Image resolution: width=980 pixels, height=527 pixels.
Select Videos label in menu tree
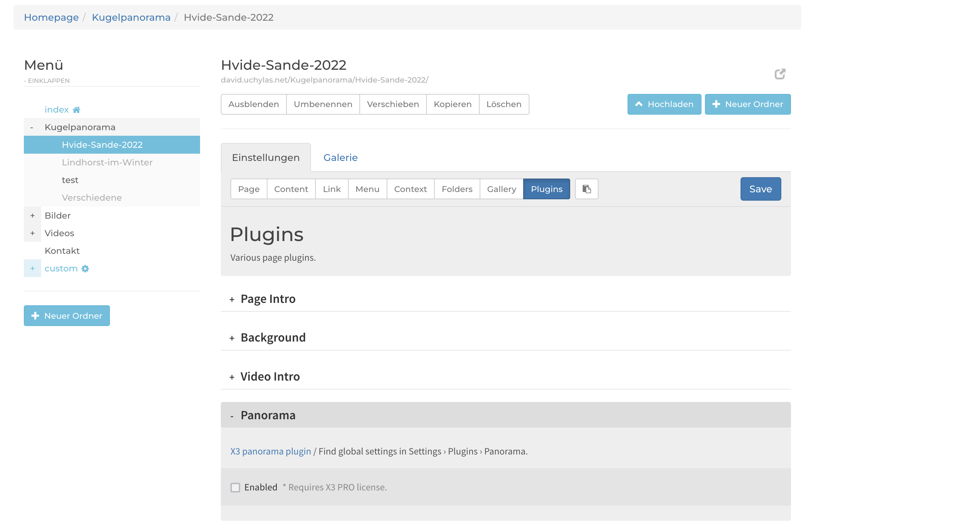point(59,233)
